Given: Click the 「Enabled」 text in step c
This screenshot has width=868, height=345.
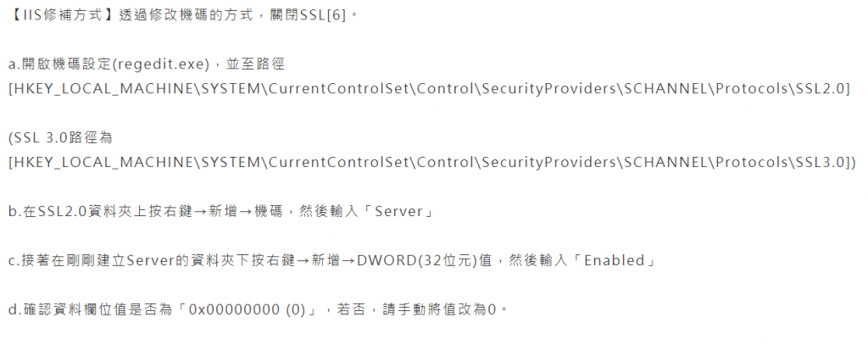Looking at the screenshot, I should [x=616, y=260].
